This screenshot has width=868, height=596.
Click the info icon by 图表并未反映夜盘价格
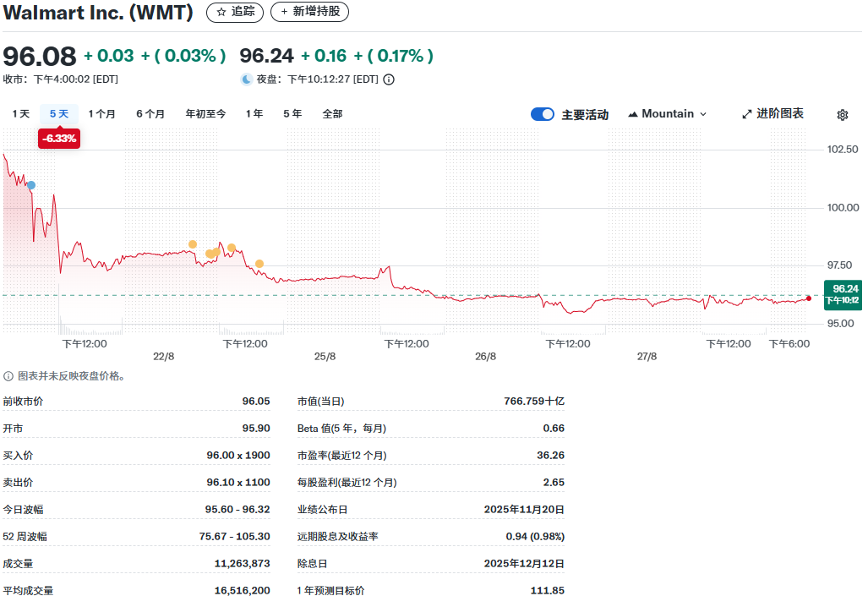click(8, 377)
